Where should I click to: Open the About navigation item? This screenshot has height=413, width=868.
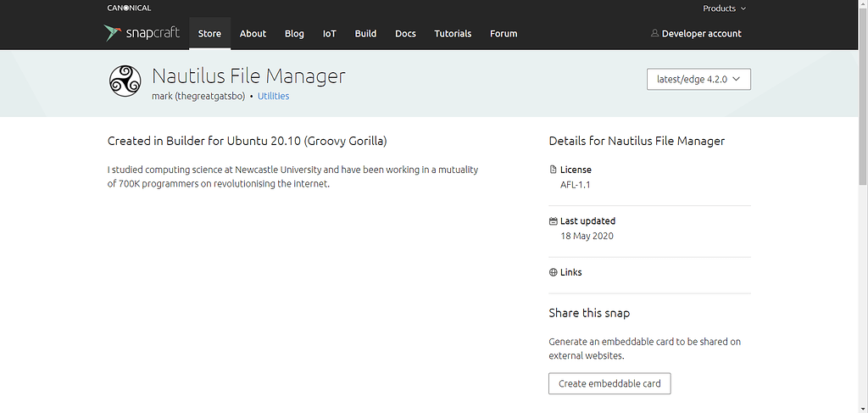pyautogui.click(x=253, y=34)
